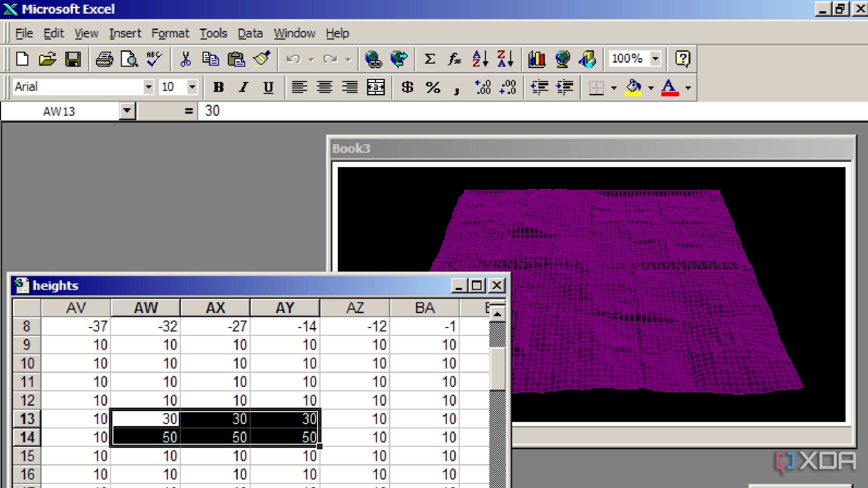Viewport: 868px width, 488px height.
Task: Save the workbook with floppy icon
Action: tap(73, 59)
